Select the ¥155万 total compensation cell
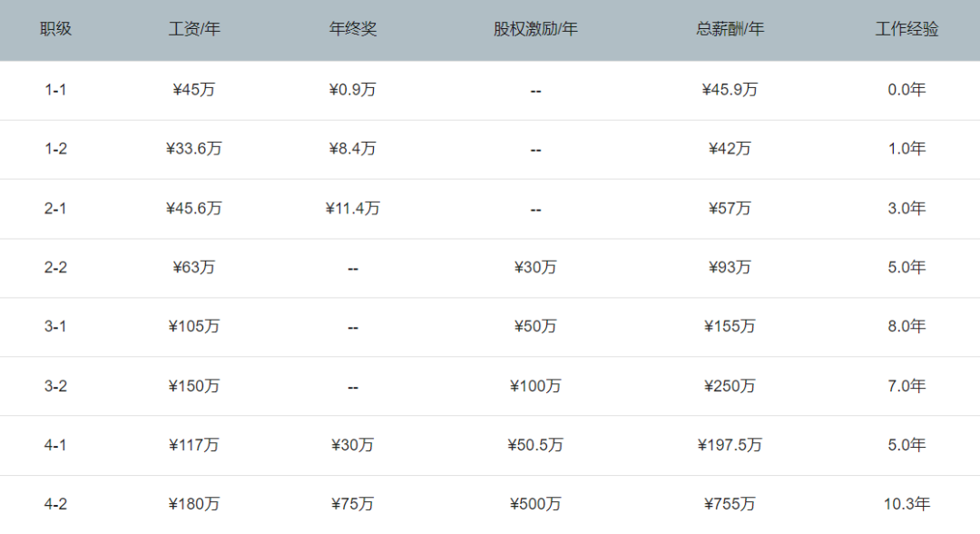The height and width of the screenshot is (534, 980). coord(730,326)
